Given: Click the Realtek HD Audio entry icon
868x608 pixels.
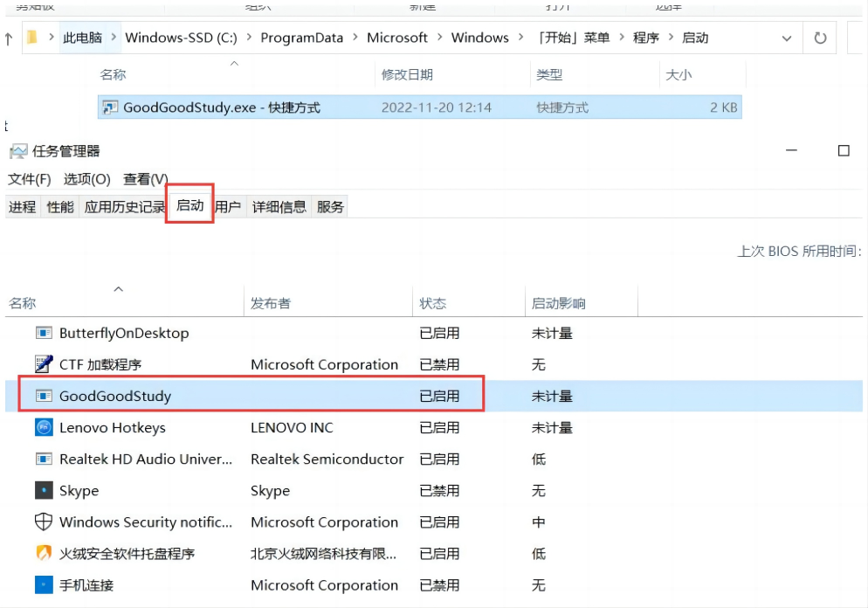Looking at the screenshot, I should [44, 459].
